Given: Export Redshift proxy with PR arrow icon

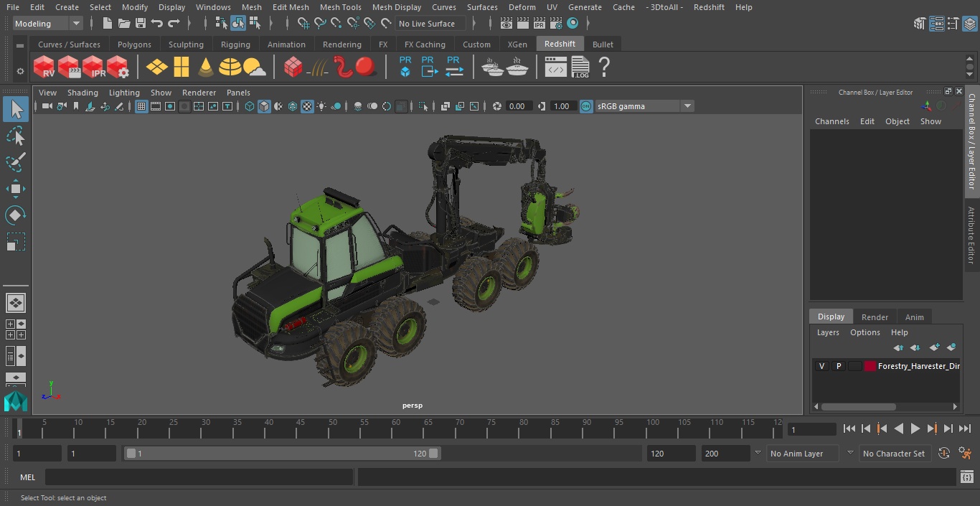Looking at the screenshot, I should (428, 67).
